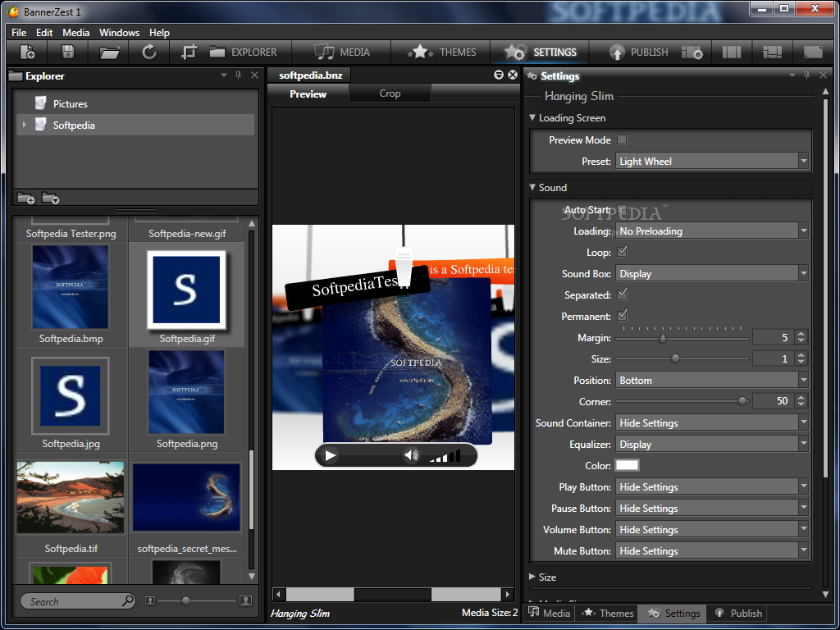Open the Windows menu
840x630 pixels.
(x=119, y=33)
